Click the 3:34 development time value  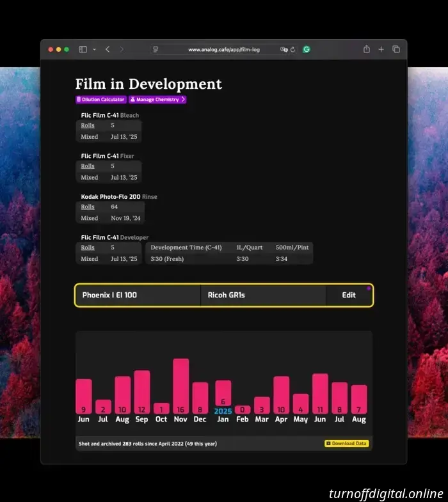(282, 259)
